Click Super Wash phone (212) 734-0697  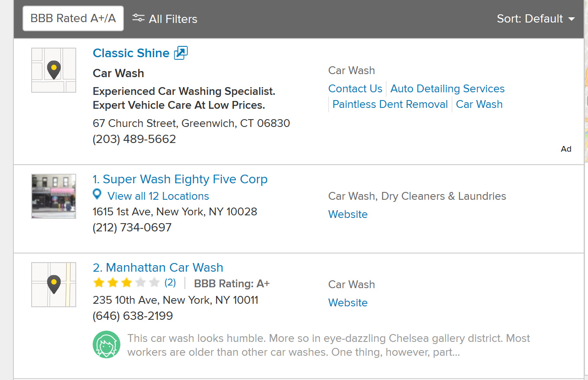pos(132,227)
